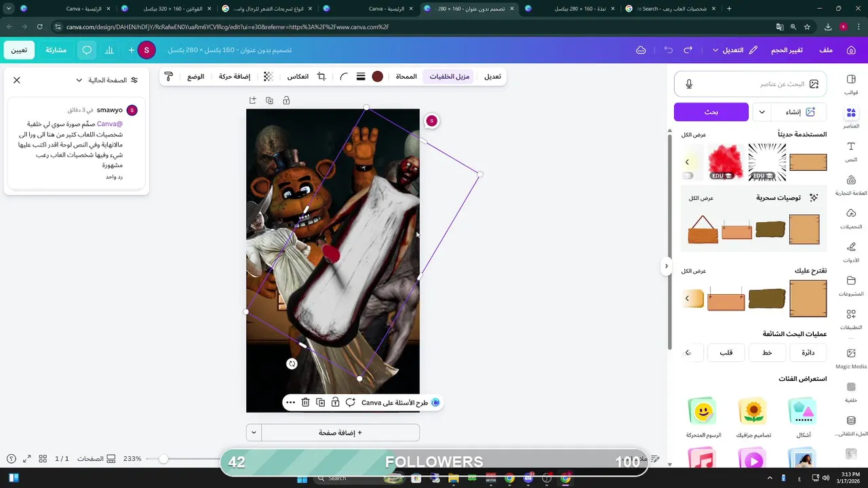
Task: Click the lock page icon above the canvas
Action: (x=286, y=100)
